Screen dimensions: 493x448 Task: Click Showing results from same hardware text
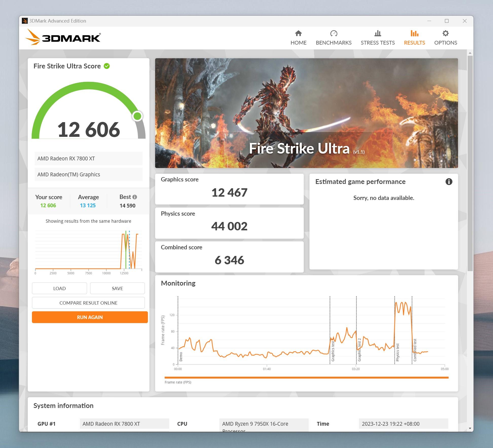[88, 221]
